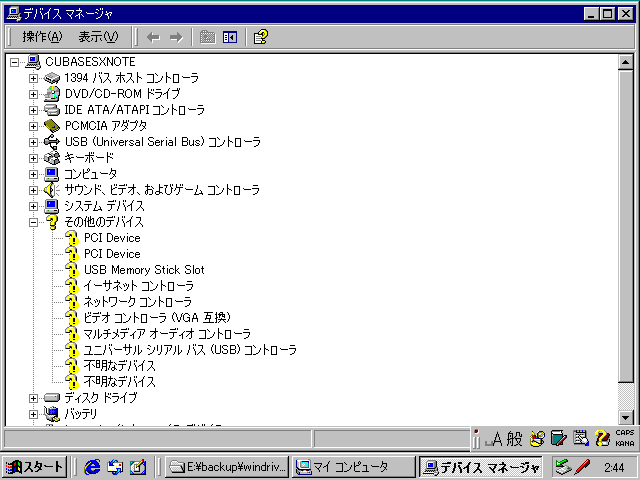640x480 pixels.
Task: Click the サウンド、ビデオ、およびゲーム コントローラ label
Action: 162,190
